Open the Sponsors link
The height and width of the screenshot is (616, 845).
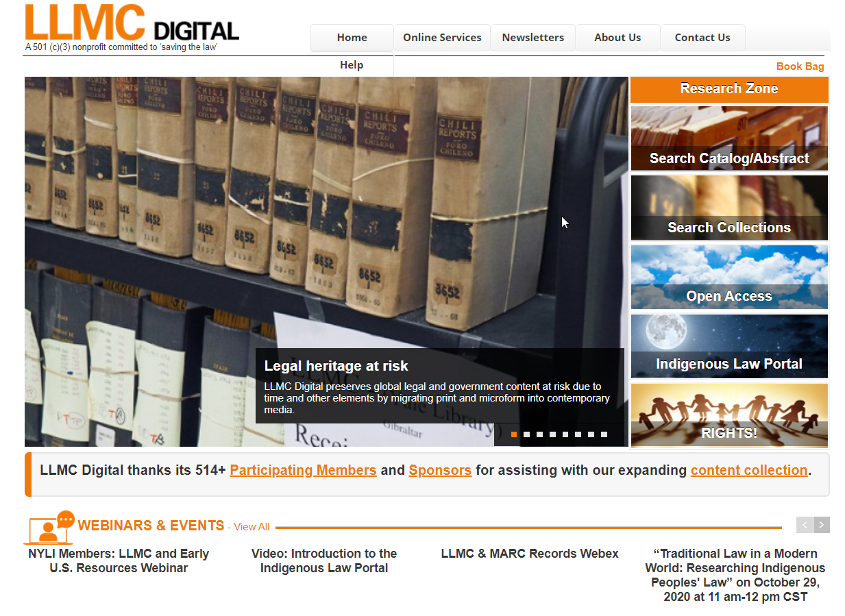tap(440, 471)
